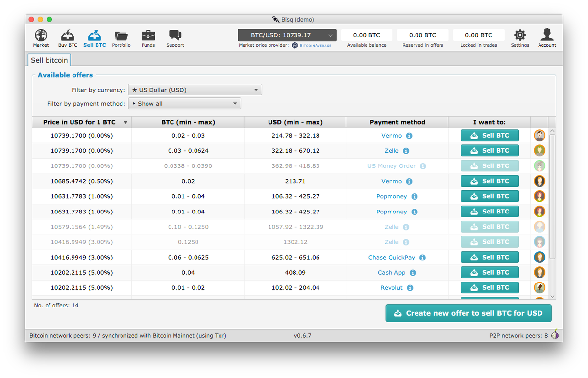Show info for Venmo 214.78 offer

409,136
